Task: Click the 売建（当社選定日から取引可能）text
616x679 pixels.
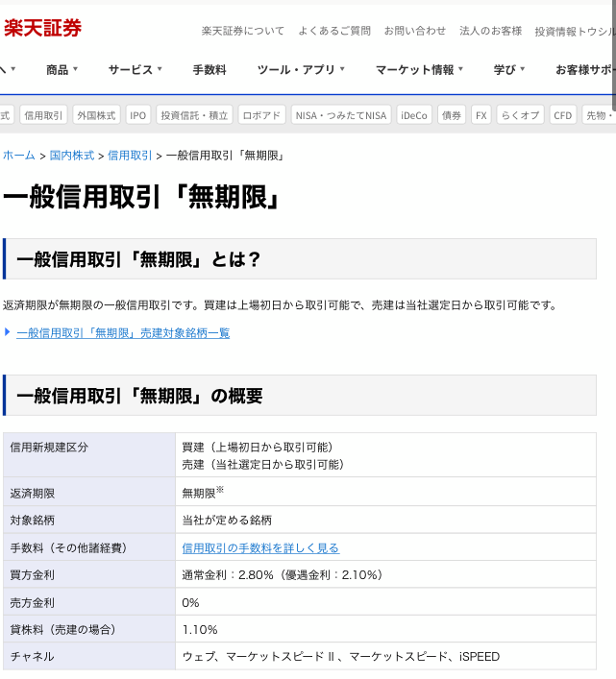Action: pyautogui.click(x=263, y=465)
